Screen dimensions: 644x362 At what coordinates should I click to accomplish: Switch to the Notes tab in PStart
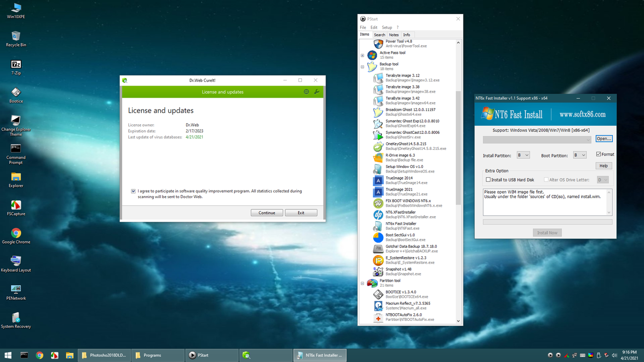(394, 35)
